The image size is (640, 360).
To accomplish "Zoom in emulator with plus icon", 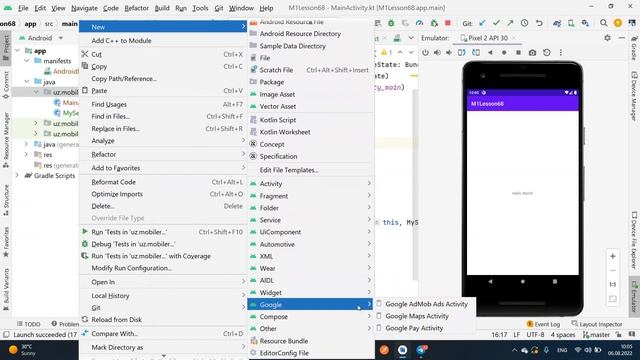I will [x=613, y=256].
